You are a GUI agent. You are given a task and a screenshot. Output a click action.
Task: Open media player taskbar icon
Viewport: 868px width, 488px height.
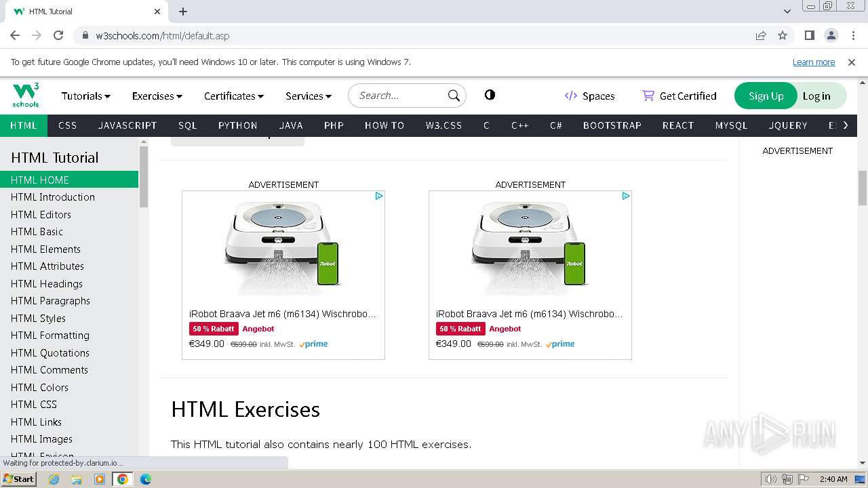point(100,479)
